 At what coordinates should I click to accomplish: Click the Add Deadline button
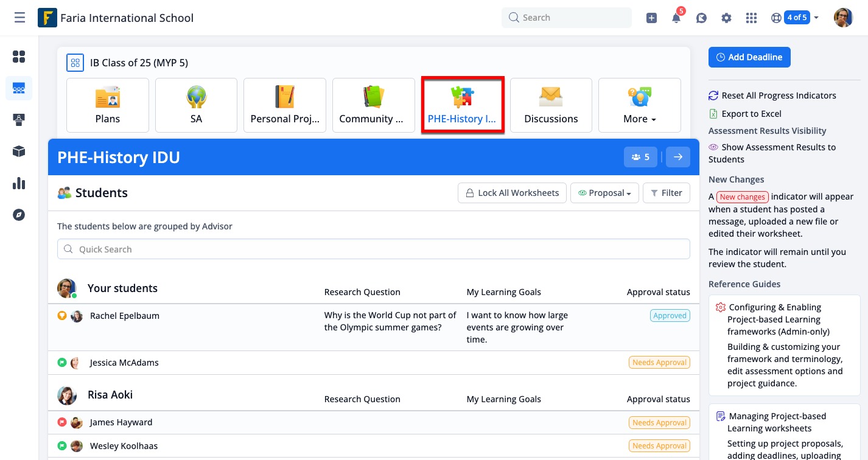click(749, 57)
